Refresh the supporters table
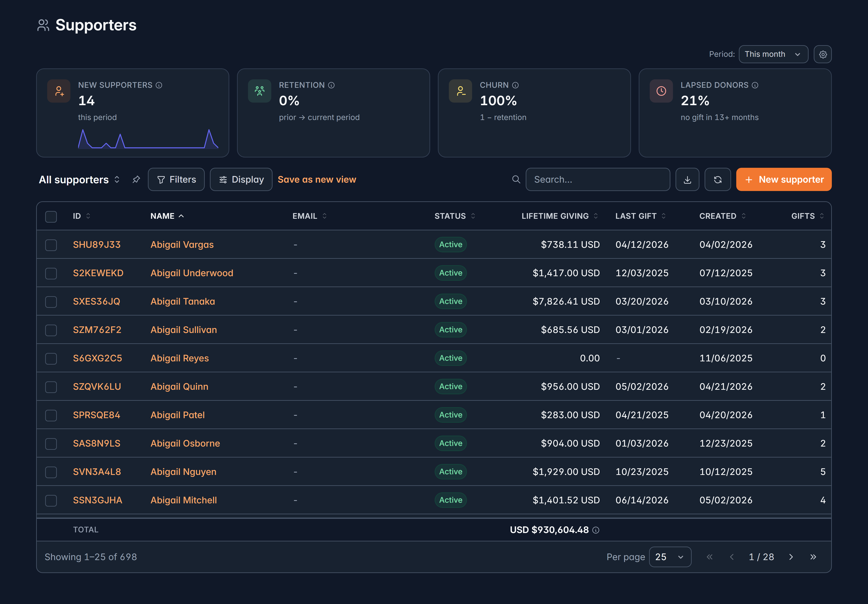Image resolution: width=868 pixels, height=604 pixels. tap(718, 179)
